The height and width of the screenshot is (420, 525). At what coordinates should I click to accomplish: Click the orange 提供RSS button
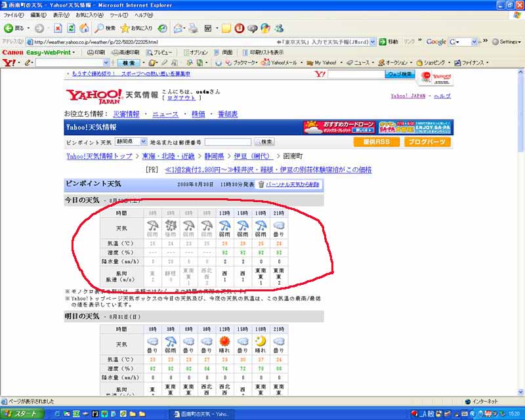pyautogui.click(x=376, y=142)
